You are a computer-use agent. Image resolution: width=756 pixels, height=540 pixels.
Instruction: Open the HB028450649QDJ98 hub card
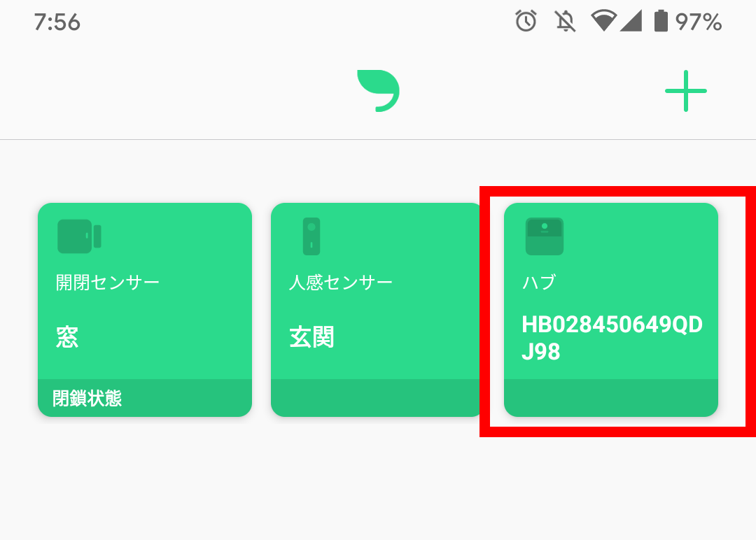click(x=611, y=310)
